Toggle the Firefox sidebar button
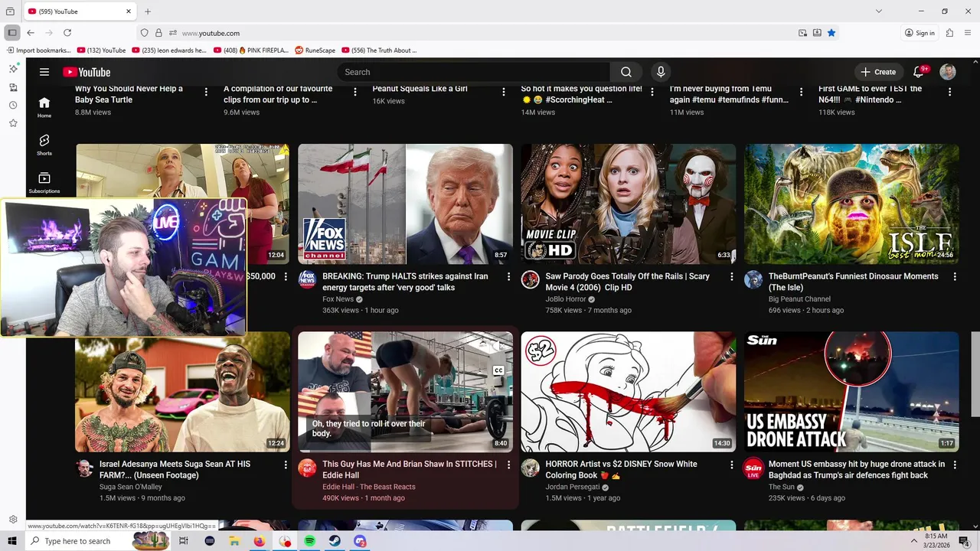 (11, 33)
